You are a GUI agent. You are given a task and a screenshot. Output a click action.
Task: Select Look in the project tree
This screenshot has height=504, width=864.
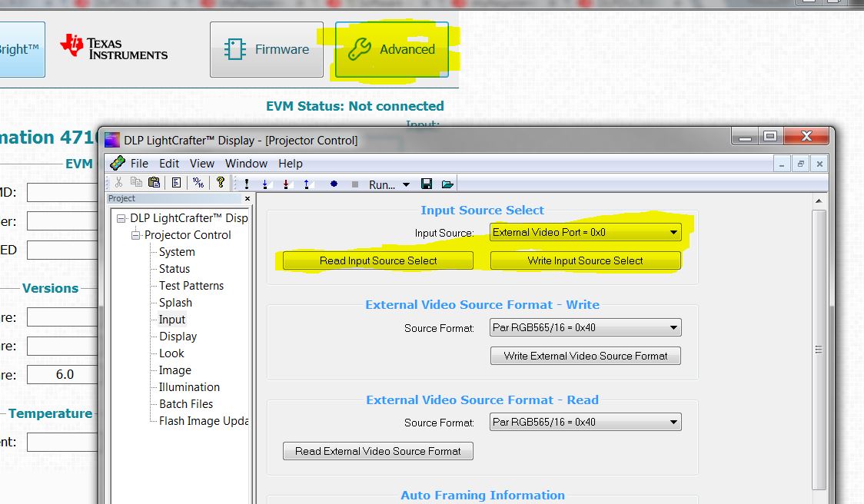point(171,353)
